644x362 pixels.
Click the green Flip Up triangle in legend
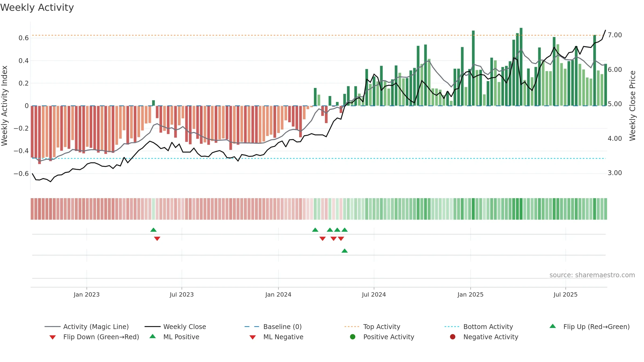[x=552, y=326]
